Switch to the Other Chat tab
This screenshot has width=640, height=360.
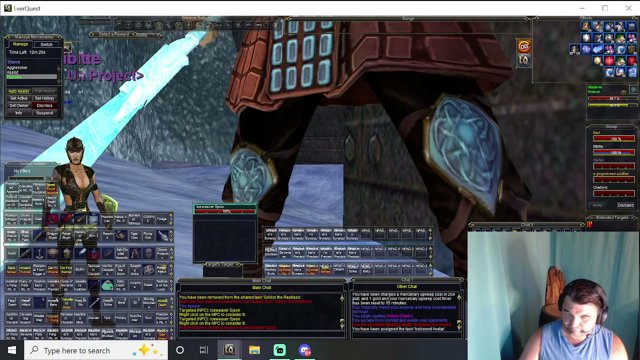click(x=407, y=287)
